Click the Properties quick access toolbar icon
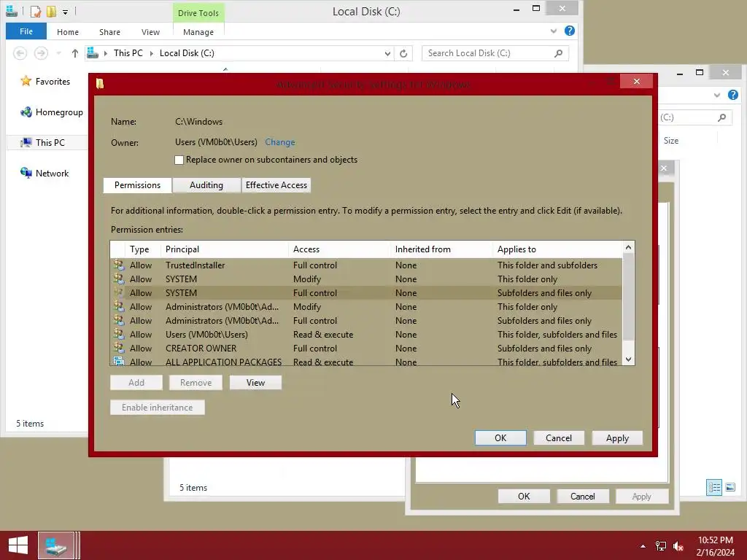The width and height of the screenshot is (747, 560). [x=35, y=11]
